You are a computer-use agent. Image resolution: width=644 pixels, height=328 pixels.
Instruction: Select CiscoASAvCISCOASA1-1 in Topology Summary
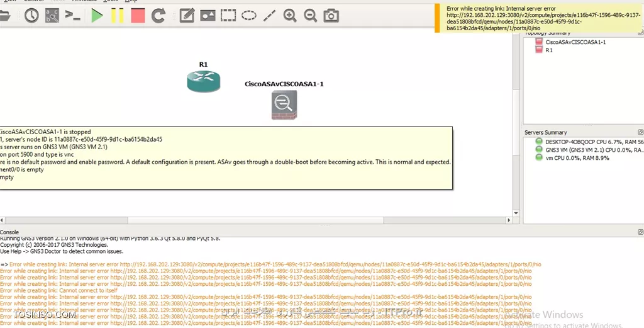click(575, 42)
